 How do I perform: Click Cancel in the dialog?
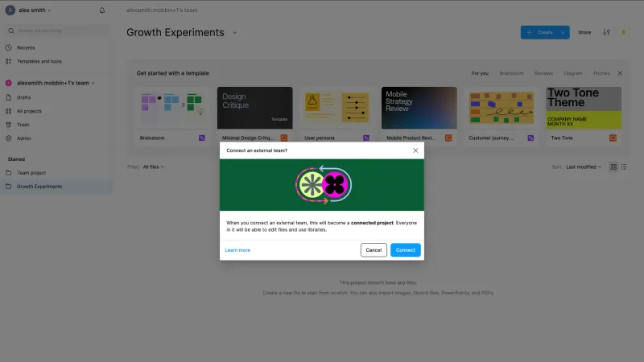pos(374,250)
